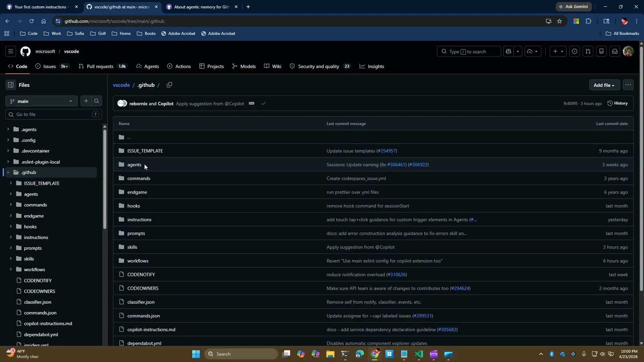Open commit hash 9c60f95
This screenshot has width=644, height=362.
click(x=570, y=103)
